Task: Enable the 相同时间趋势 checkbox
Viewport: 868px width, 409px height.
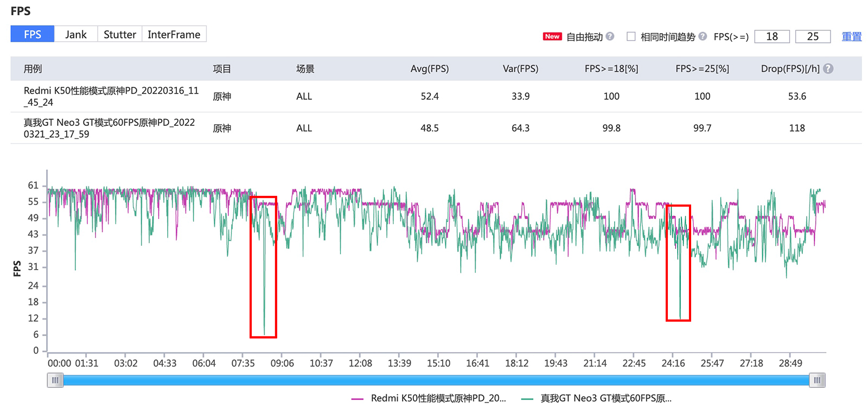Action: click(631, 36)
